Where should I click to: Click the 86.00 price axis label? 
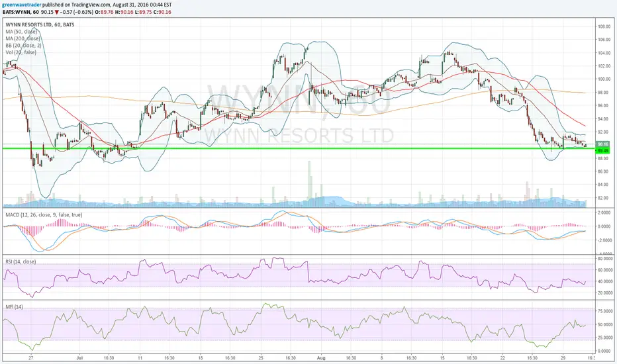point(604,171)
